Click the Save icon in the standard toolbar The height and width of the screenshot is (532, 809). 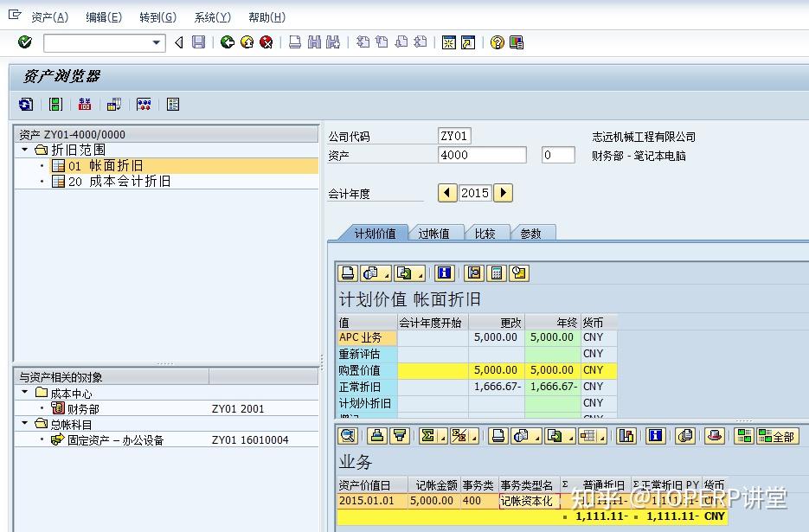[x=197, y=42]
